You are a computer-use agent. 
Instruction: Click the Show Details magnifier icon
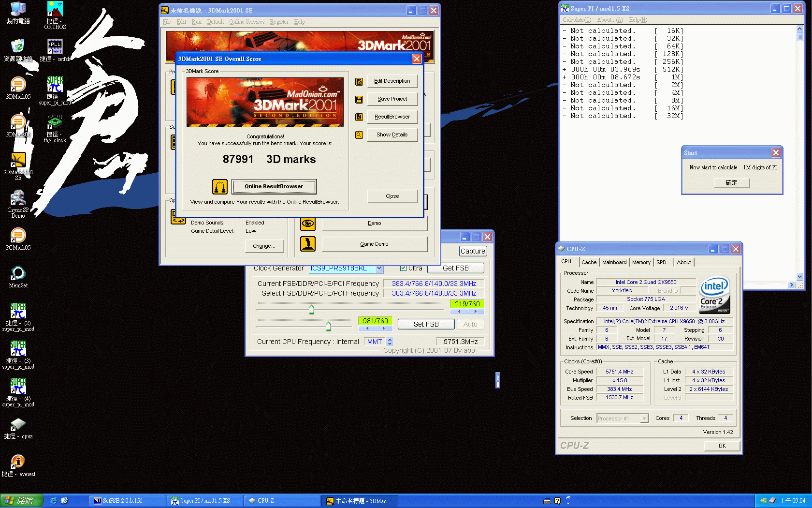(x=359, y=135)
